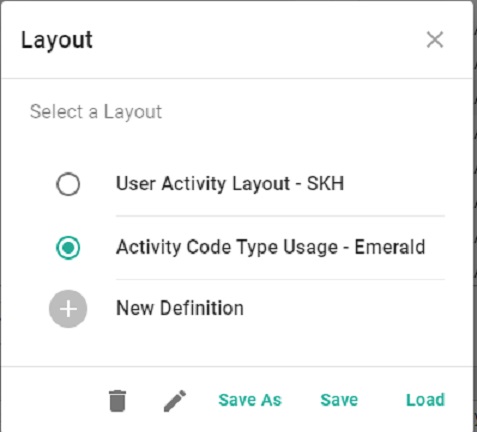Delete layout using the trash icon

tap(118, 401)
